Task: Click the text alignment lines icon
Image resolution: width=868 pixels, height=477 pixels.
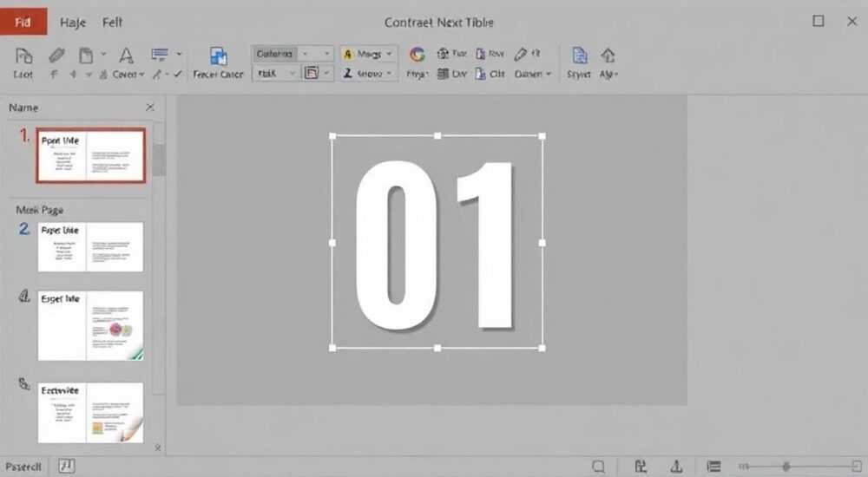Action: tap(160, 55)
